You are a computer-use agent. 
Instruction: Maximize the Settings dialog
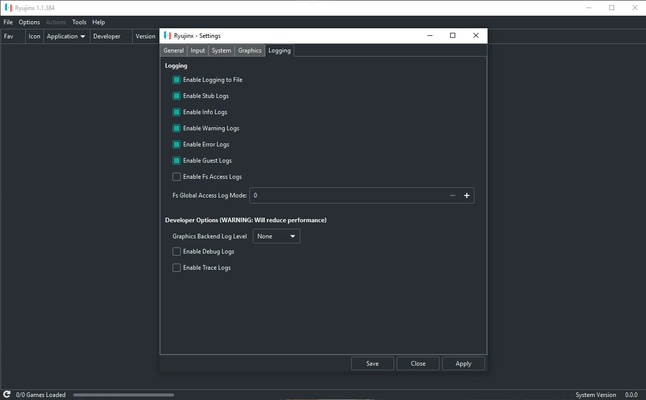pyautogui.click(x=452, y=35)
